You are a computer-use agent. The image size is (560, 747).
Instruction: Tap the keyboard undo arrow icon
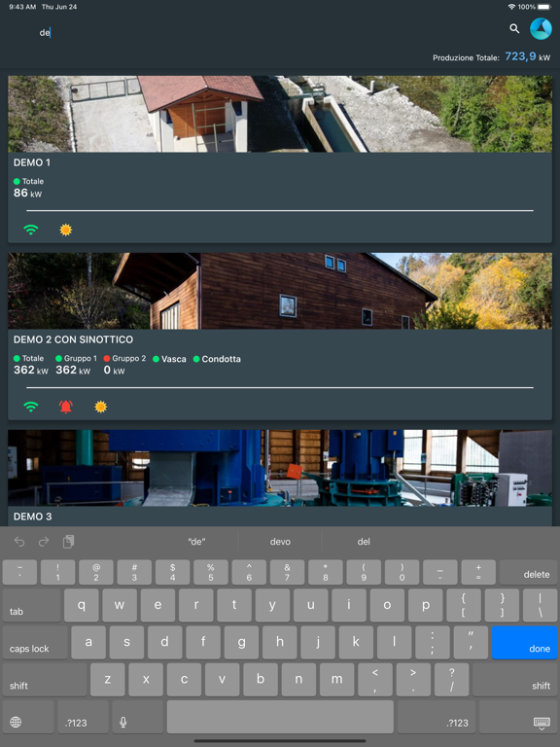coord(19,542)
